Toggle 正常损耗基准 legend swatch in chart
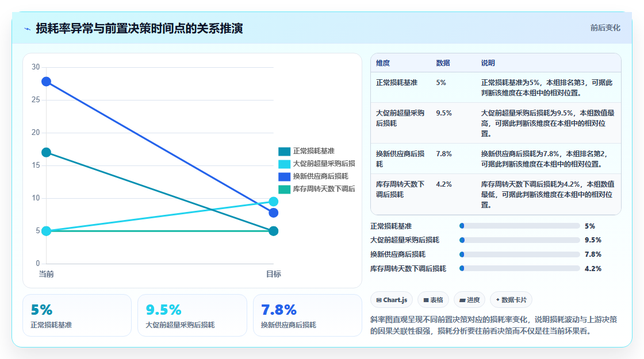Viewport: 644px width, 359px height. [x=284, y=152]
